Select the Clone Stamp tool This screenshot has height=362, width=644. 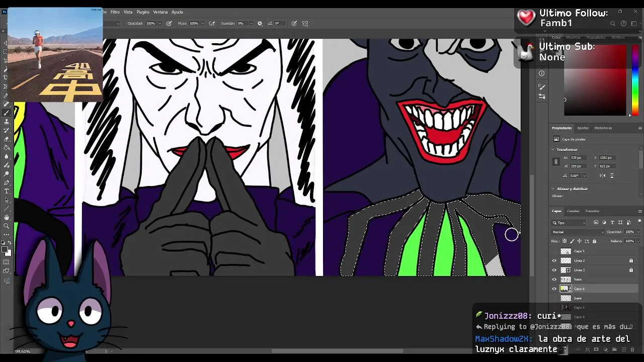click(x=6, y=122)
